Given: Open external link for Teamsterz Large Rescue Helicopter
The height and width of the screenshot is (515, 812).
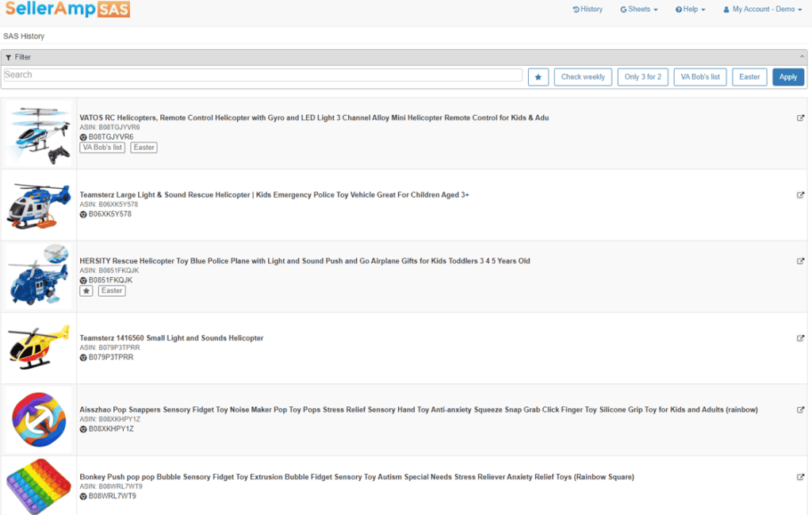Looking at the screenshot, I should (x=800, y=195).
